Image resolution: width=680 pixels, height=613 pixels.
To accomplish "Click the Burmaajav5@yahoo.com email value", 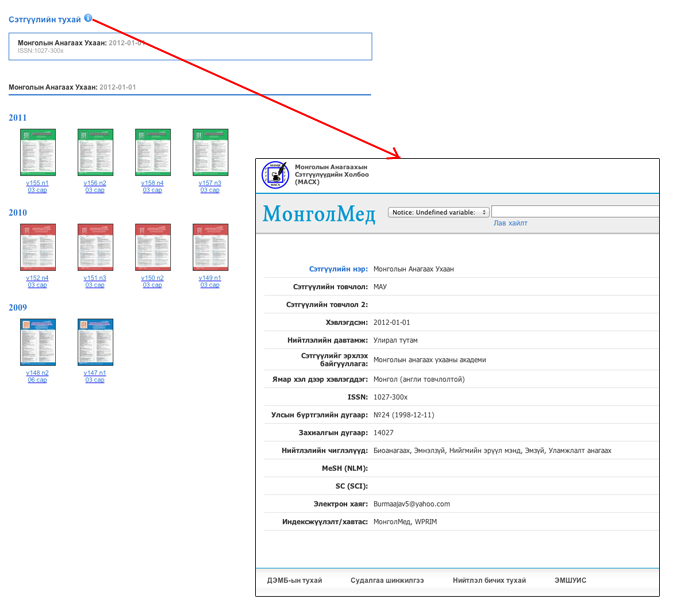I will [412, 504].
